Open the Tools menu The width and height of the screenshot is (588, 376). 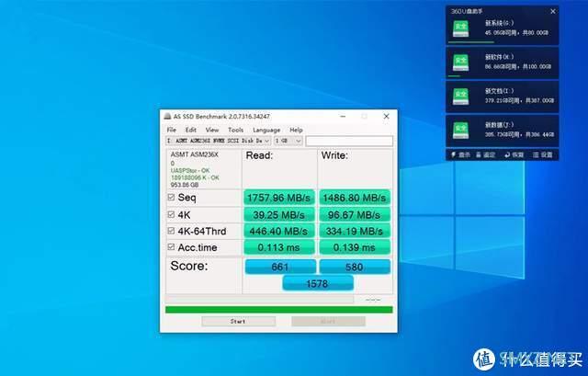click(x=235, y=130)
